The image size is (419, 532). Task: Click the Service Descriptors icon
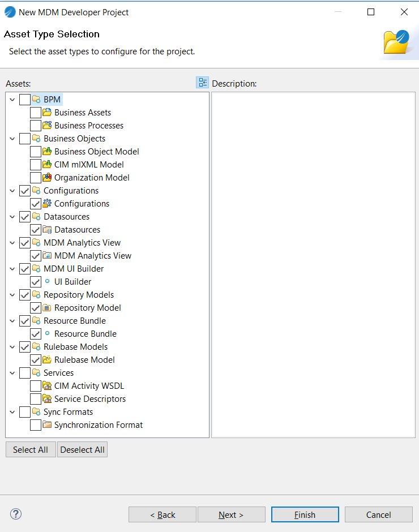point(47,398)
